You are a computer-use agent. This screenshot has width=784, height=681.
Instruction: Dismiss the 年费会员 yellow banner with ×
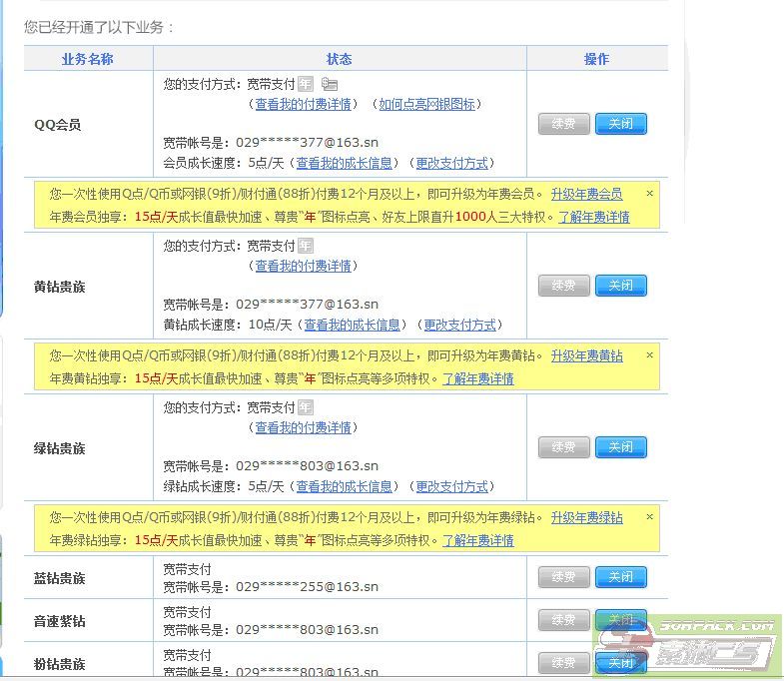[649, 194]
